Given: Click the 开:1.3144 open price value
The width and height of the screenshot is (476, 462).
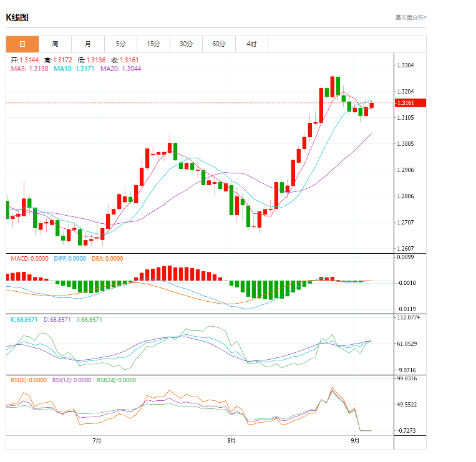Looking at the screenshot, I should pyautogui.click(x=25, y=60).
